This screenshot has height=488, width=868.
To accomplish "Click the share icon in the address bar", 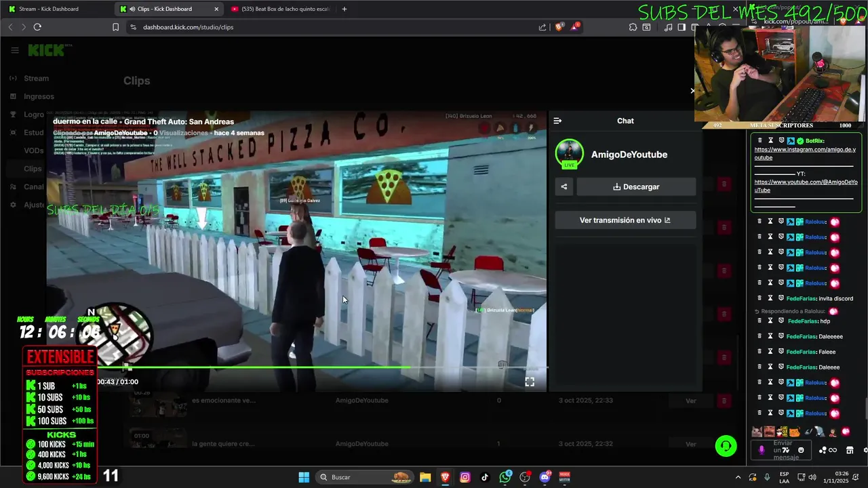I will [x=542, y=27].
